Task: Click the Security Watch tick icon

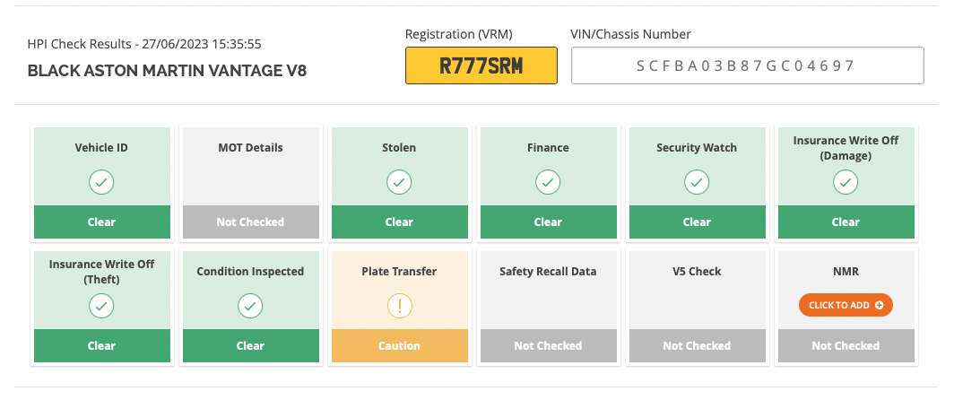Action: 697,182
